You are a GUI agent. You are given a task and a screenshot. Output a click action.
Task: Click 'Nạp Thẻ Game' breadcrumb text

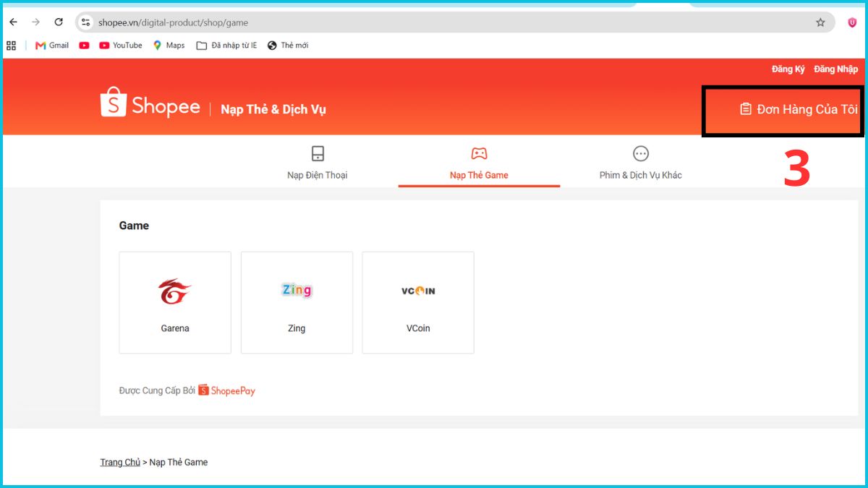(178, 462)
